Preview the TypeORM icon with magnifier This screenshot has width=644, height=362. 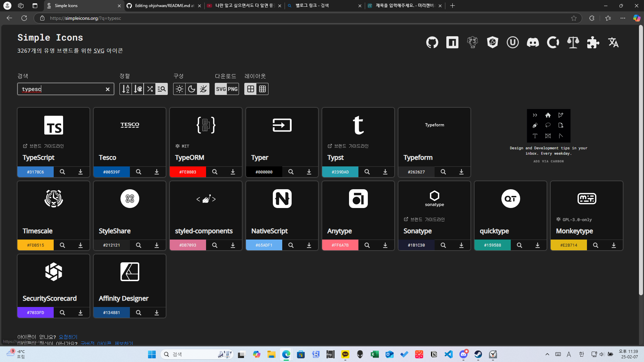(x=215, y=172)
